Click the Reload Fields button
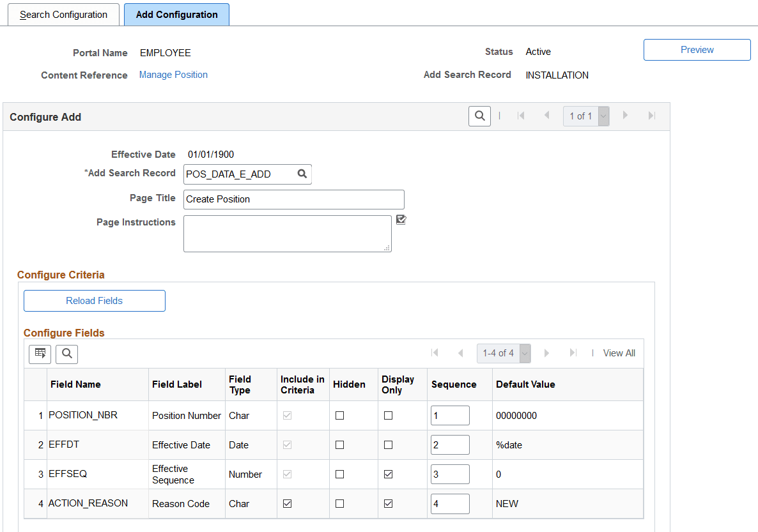This screenshot has width=758, height=532. [x=94, y=300]
